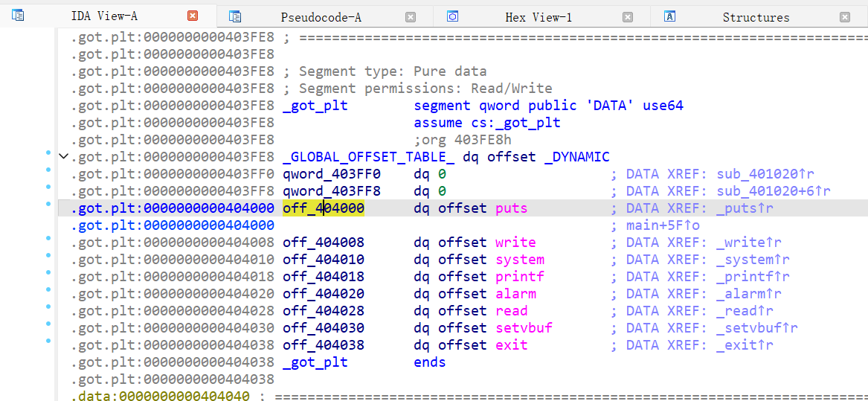Image resolution: width=868 pixels, height=401 pixels.
Task: Follow the sub_401020↑r data xref
Action: pos(753,174)
